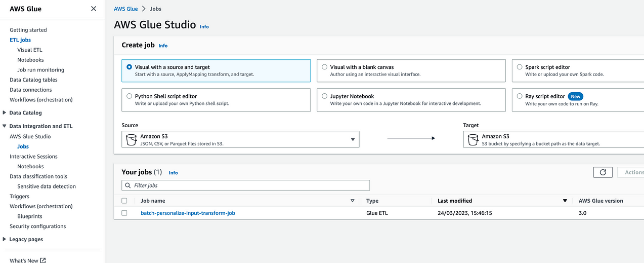Sort jobs by Last modified arrow
The width and height of the screenshot is (644, 263).
coord(565,201)
